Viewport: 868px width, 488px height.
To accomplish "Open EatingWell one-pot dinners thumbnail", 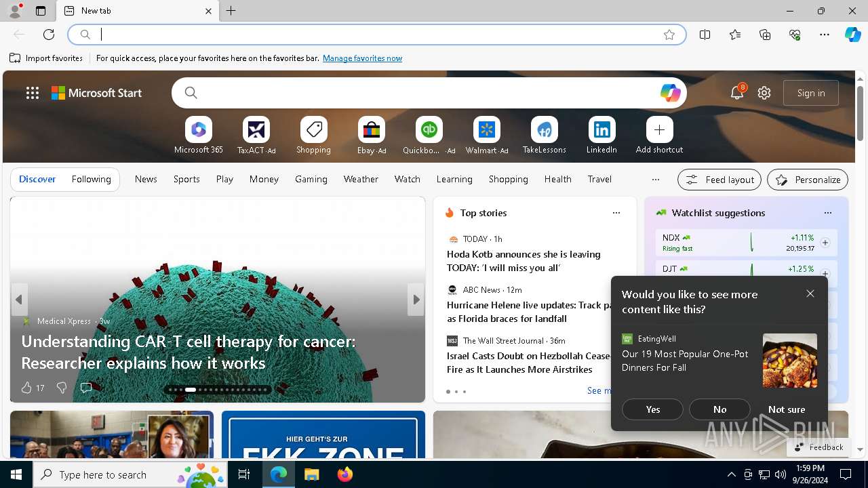I will click(790, 361).
